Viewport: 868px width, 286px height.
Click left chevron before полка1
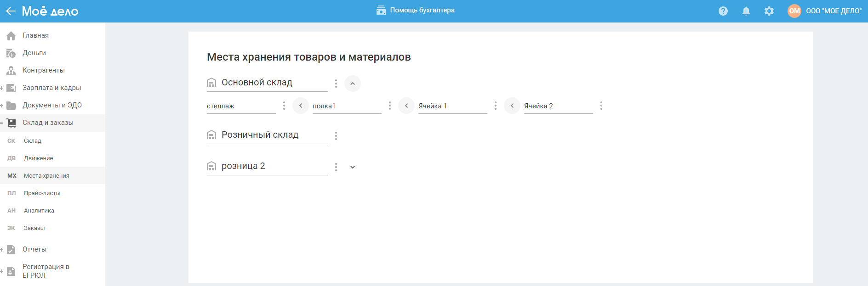pos(301,106)
